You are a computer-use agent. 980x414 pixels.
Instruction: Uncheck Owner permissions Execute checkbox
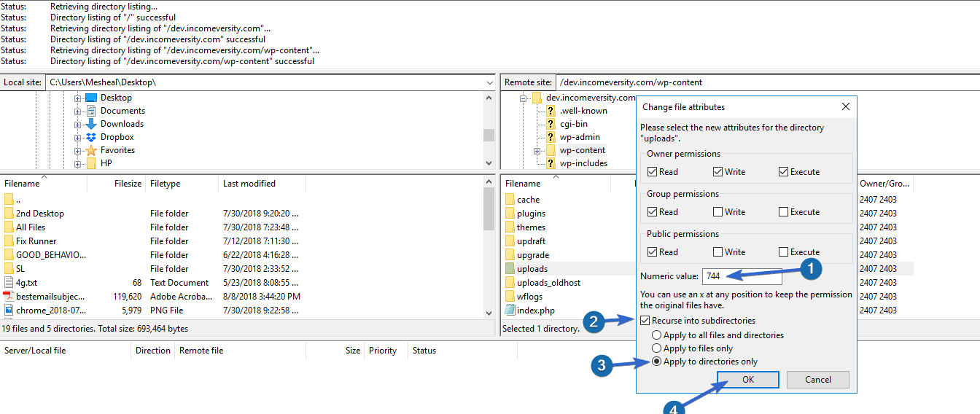[783, 172]
